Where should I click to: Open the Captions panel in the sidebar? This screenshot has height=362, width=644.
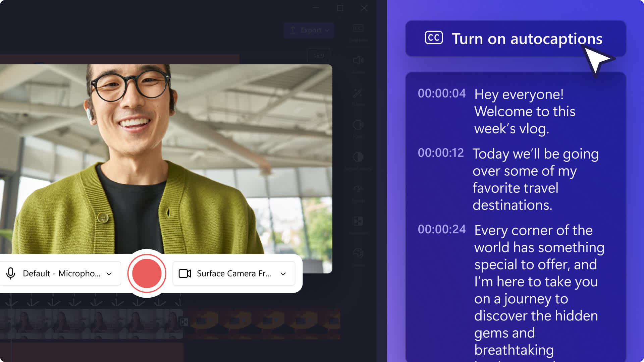click(x=358, y=28)
